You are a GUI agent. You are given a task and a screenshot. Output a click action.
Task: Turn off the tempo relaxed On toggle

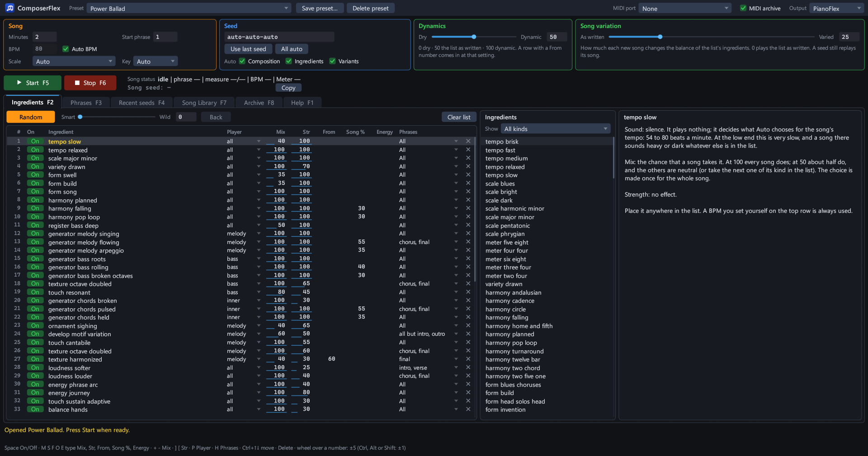click(35, 150)
